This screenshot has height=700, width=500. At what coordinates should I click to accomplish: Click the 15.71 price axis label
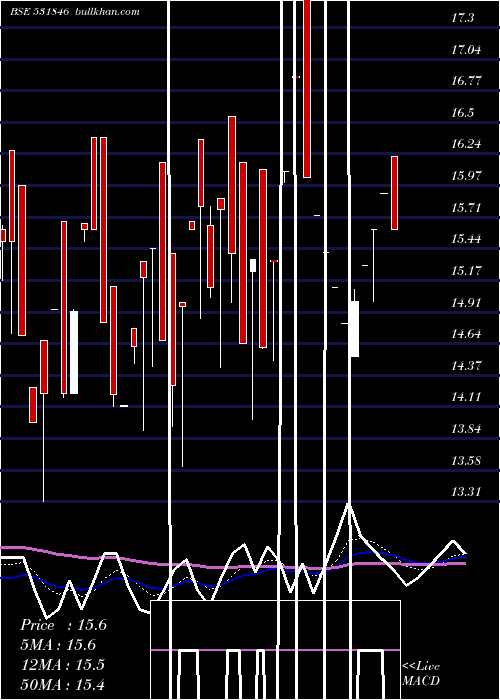coord(466,208)
